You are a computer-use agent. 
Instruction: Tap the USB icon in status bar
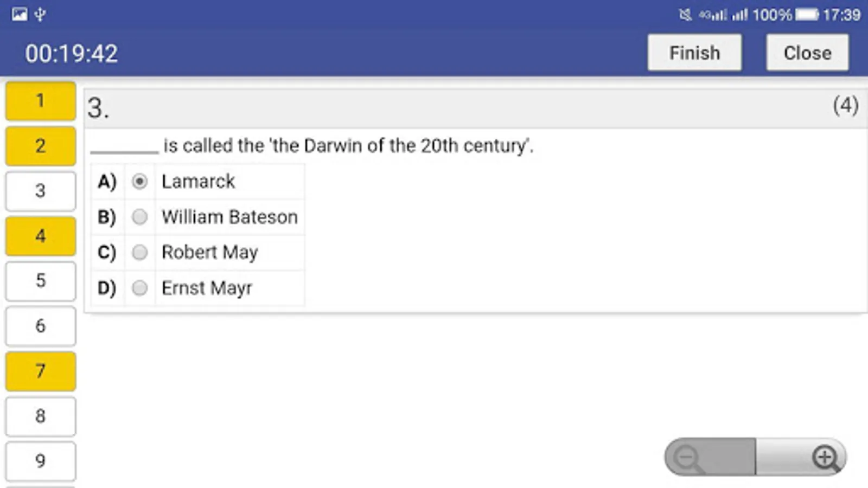click(40, 14)
